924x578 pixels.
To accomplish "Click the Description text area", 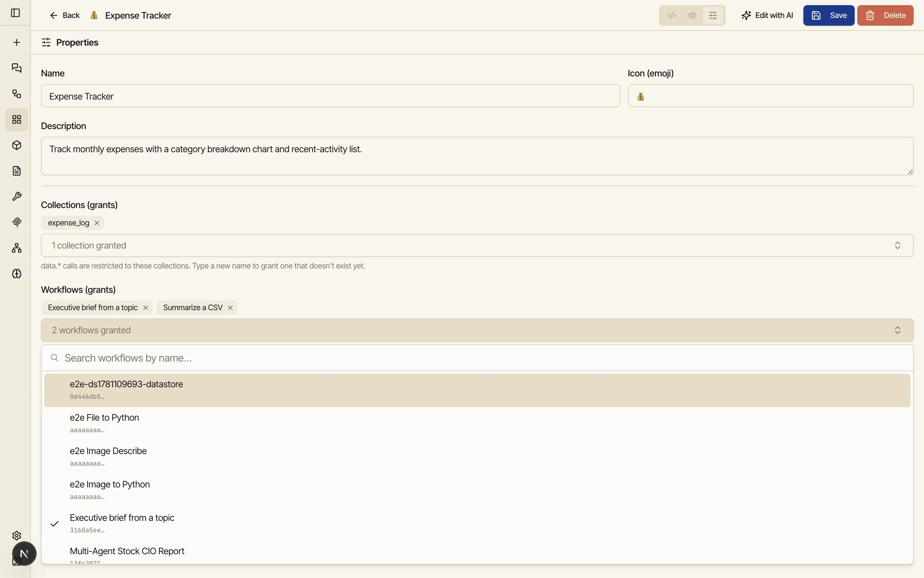I will coord(477,156).
